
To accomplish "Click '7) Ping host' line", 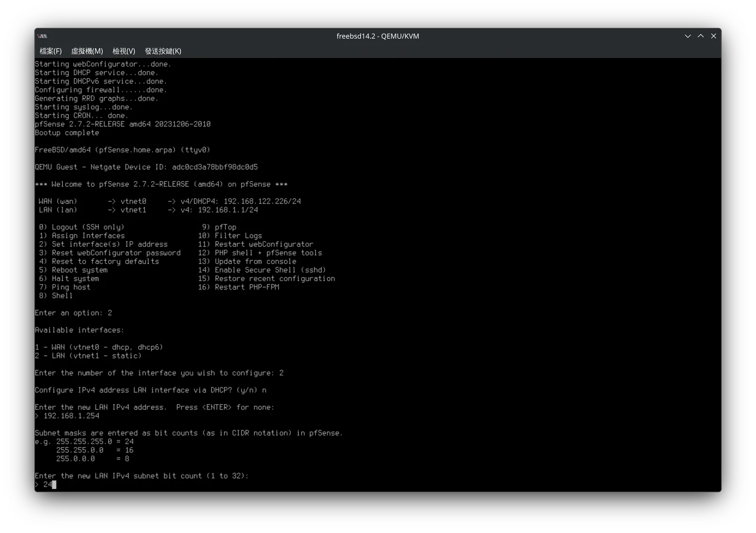I will coord(64,287).
